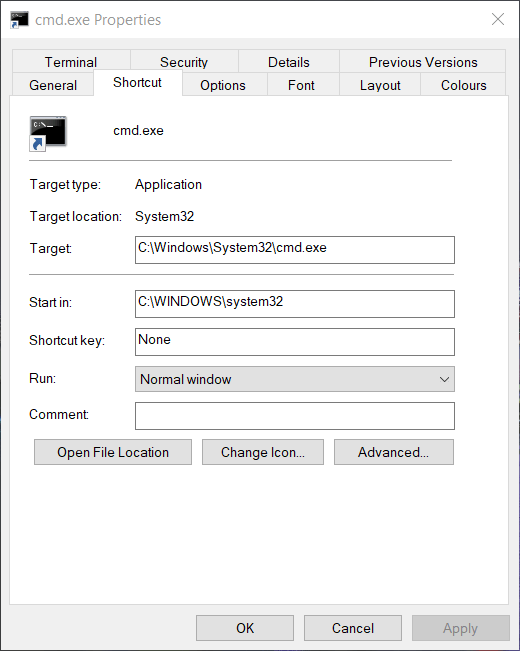Click the empty Comment field

coord(295,416)
